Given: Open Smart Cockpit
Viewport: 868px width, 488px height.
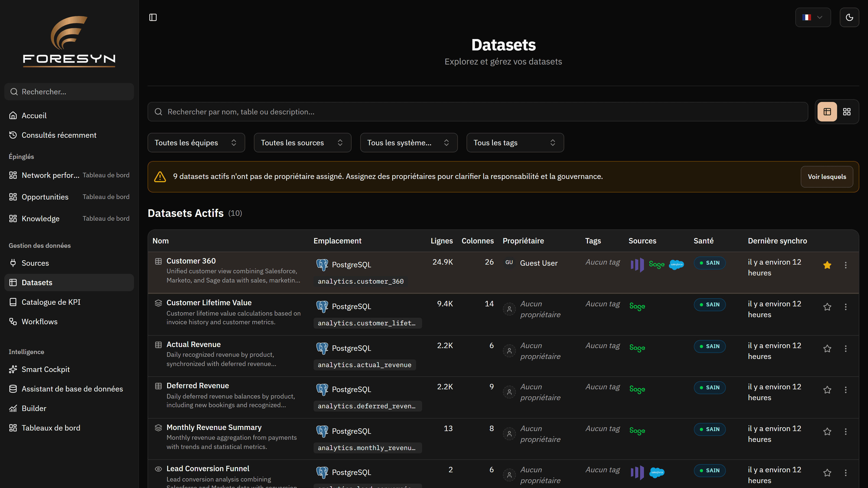Looking at the screenshot, I should pyautogui.click(x=69, y=370).
